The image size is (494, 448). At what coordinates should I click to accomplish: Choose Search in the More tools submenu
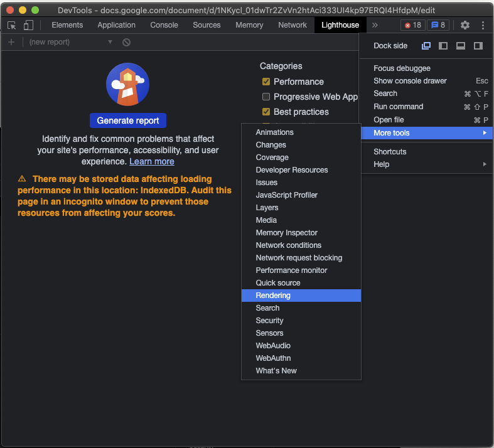click(301, 308)
